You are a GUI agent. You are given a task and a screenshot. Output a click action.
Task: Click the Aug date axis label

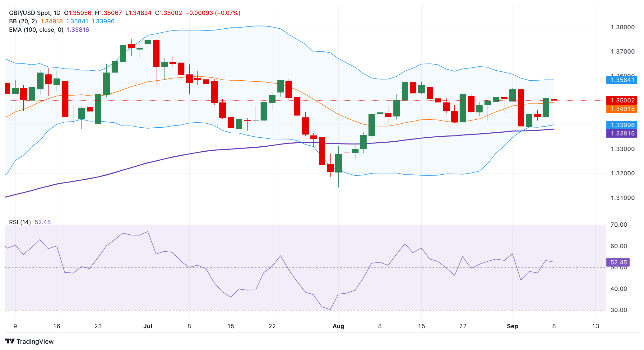pos(338,326)
